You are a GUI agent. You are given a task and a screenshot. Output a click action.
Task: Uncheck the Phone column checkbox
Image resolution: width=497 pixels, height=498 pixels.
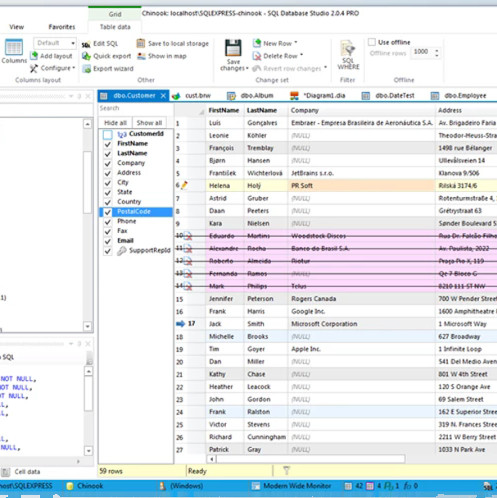click(108, 222)
